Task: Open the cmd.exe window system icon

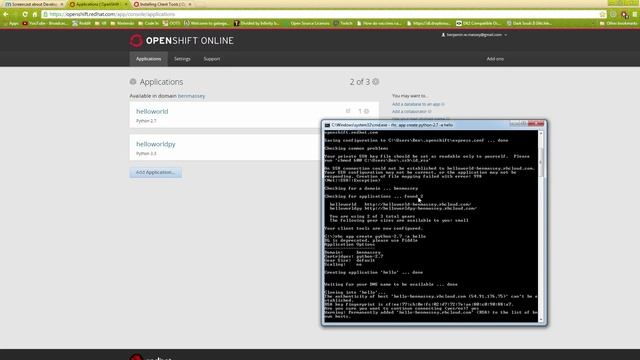Action: click(x=327, y=125)
